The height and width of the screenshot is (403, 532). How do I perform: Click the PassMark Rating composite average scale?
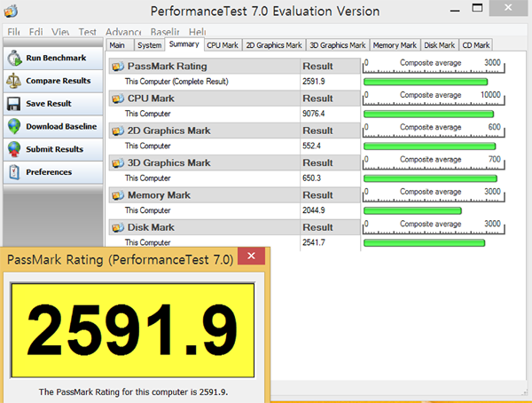pyautogui.click(x=434, y=66)
